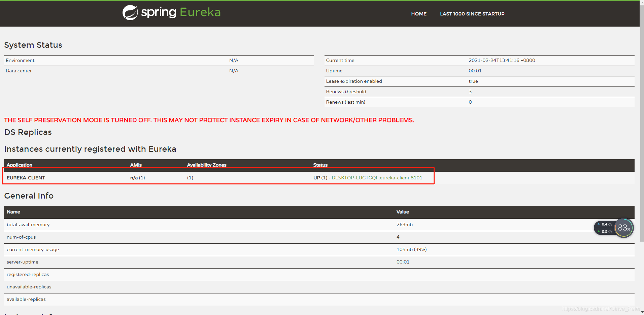Open the HOME nav item
This screenshot has width=644, height=315.
[419, 14]
